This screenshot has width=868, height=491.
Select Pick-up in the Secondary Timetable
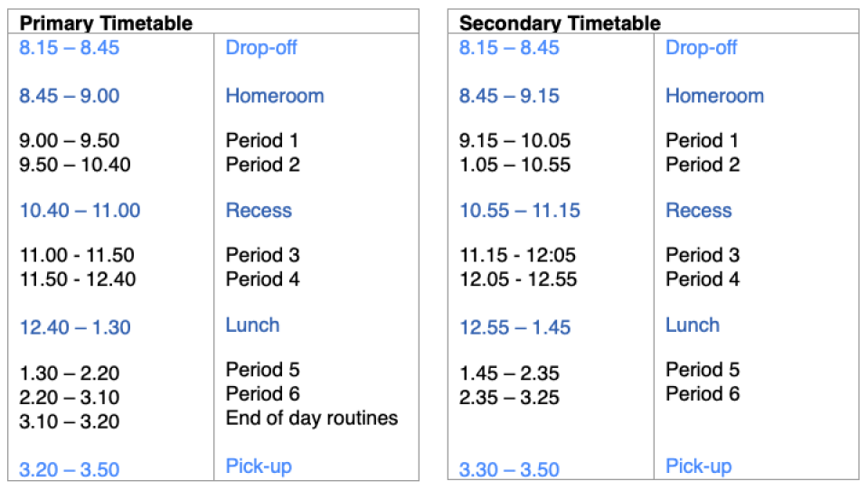point(699,467)
